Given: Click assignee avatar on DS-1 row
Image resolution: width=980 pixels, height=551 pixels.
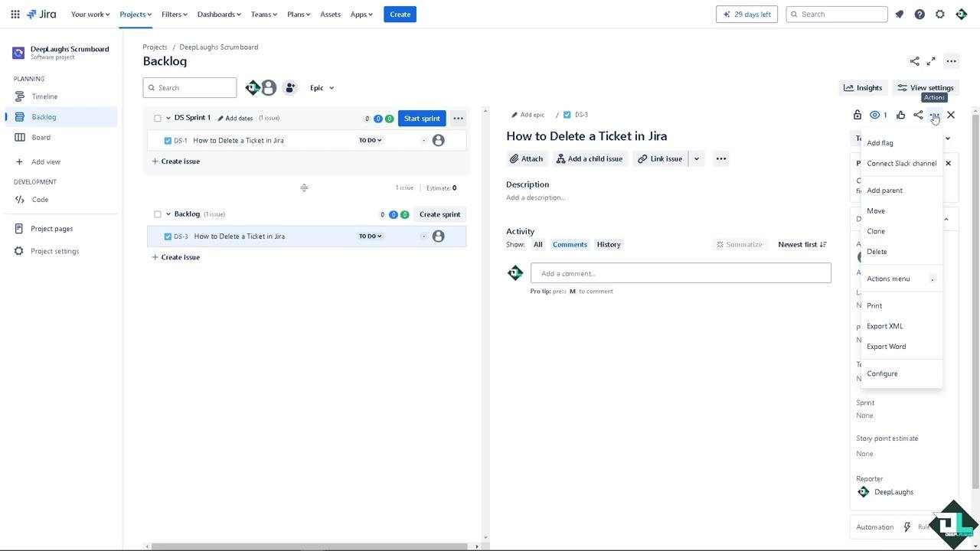Looking at the screenshot, I should pyautogui.click(x=438, y=140).
